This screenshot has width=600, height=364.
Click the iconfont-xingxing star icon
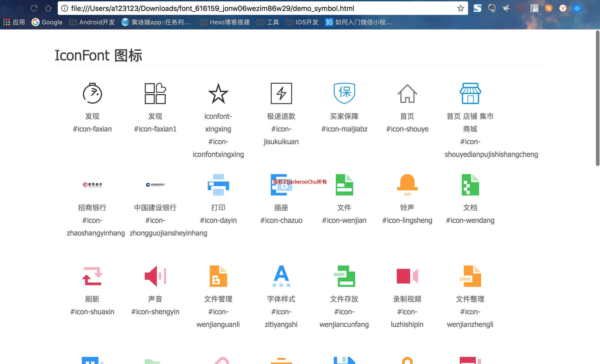[218, 94]
